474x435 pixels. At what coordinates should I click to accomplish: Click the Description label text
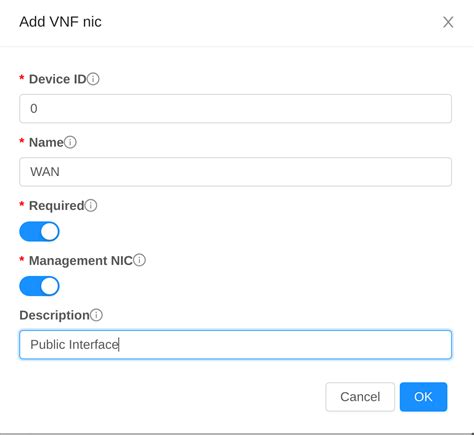coord(54,315)
